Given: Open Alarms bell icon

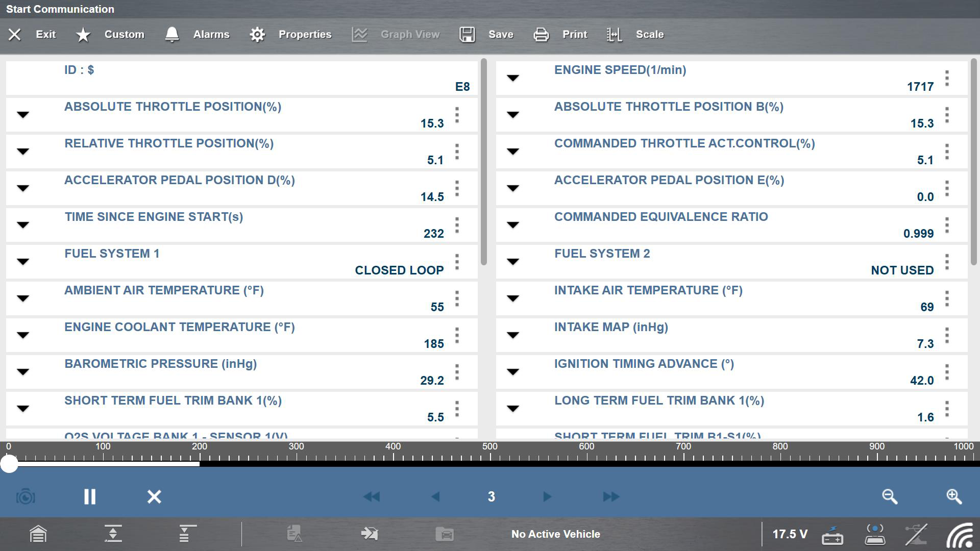Looking at the screenshot, I should point(172,34).
